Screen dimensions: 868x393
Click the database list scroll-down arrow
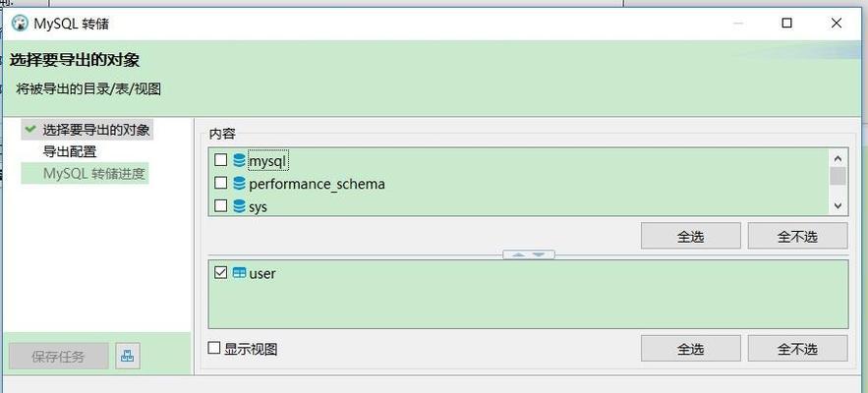point(838,206)
